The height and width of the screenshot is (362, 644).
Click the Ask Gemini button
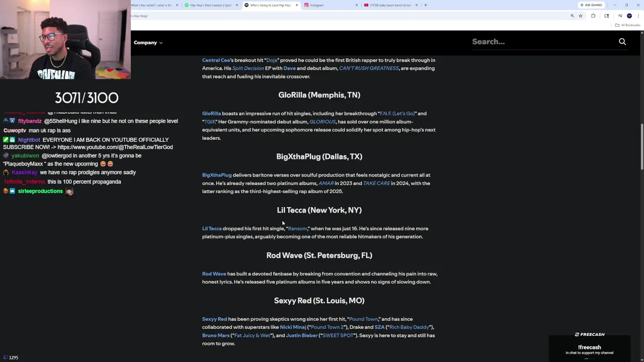click(x=591, y=5)
